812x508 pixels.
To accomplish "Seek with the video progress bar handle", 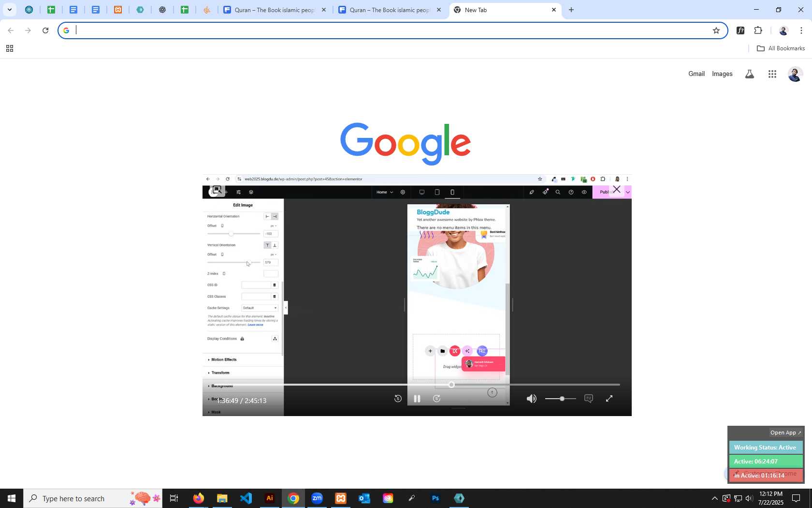I will pyautogui.click(x=451, y=385).
